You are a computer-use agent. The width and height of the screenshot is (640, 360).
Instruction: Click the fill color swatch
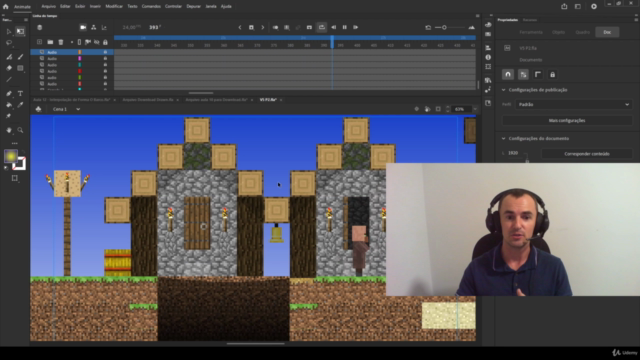[11, 156]
